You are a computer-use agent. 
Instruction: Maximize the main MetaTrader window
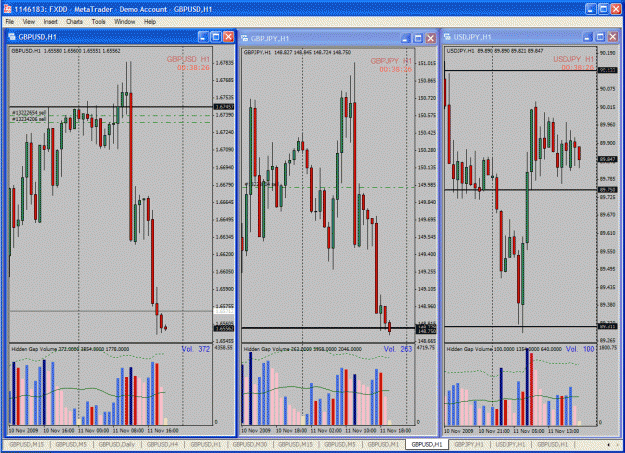(603, 9)
